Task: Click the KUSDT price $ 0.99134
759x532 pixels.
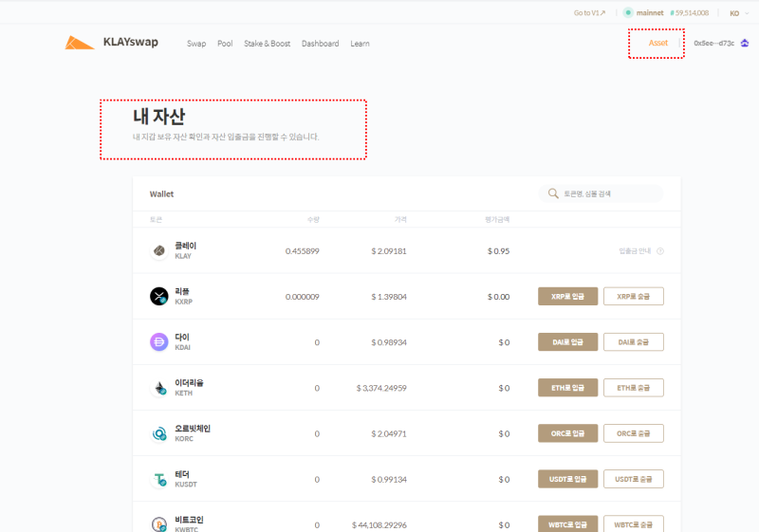Action: tap(389, 479)
